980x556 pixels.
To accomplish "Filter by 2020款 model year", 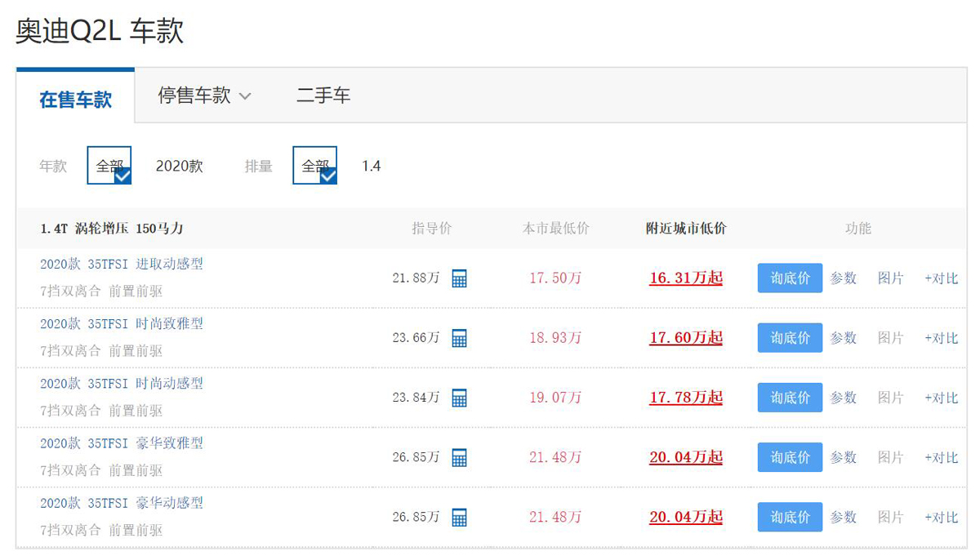I will point(180,166).
